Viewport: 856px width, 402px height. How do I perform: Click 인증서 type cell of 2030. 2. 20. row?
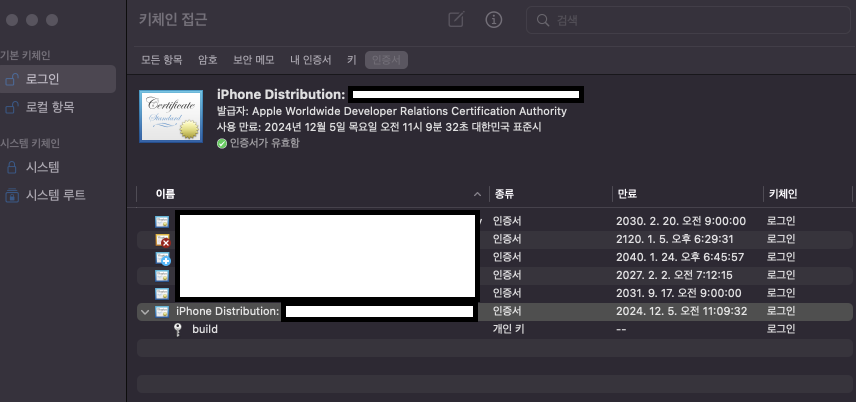tap(507, 221)
